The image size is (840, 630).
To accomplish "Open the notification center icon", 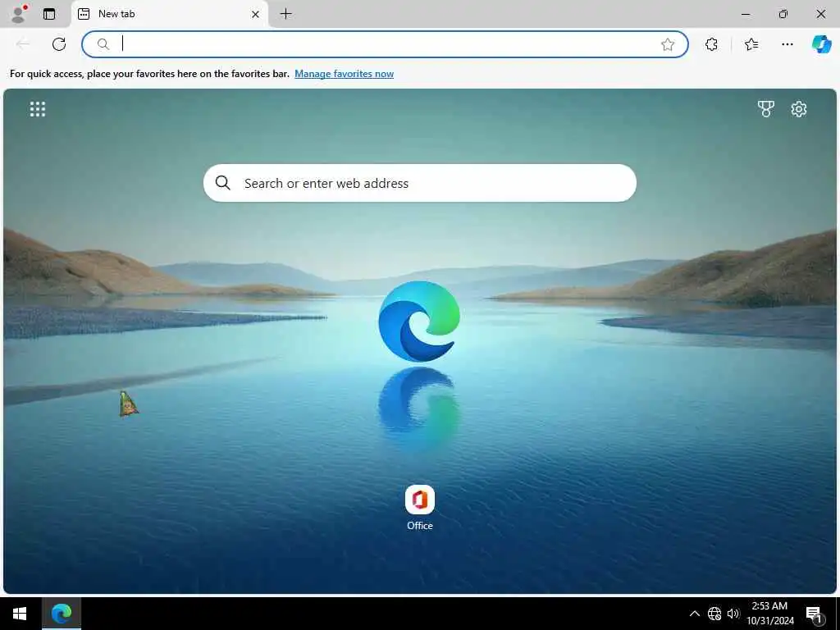I will [x=813, y=614].
